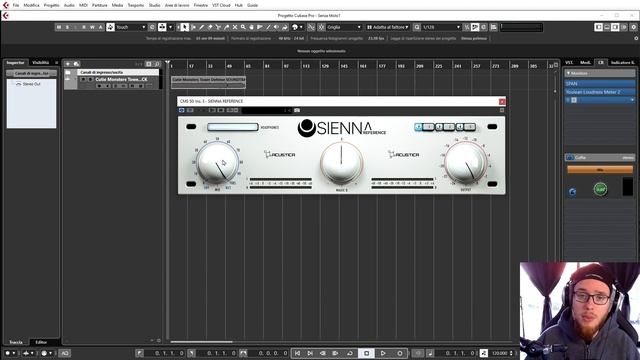Select the Split scissors tool
Screen dimensions: 640x360
(x=218, y=27)
